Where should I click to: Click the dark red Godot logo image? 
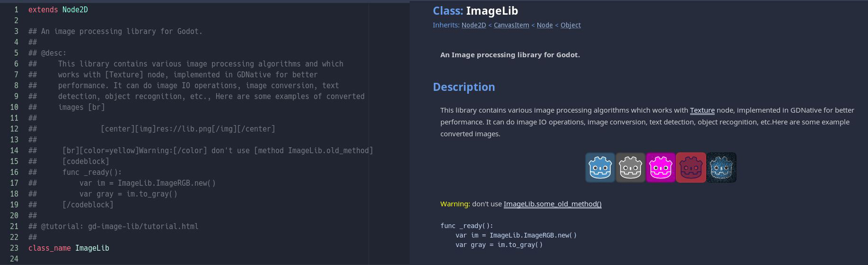(691, 168)
